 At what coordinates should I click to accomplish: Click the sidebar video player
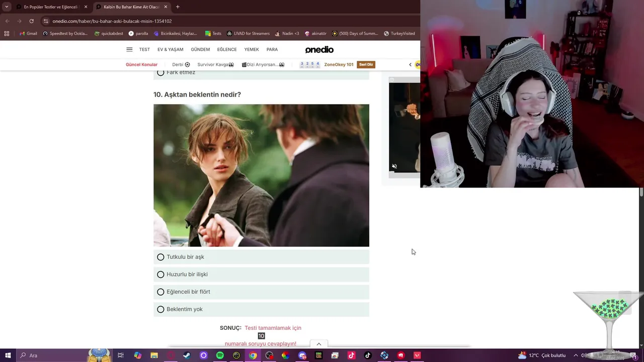point(405,127)
